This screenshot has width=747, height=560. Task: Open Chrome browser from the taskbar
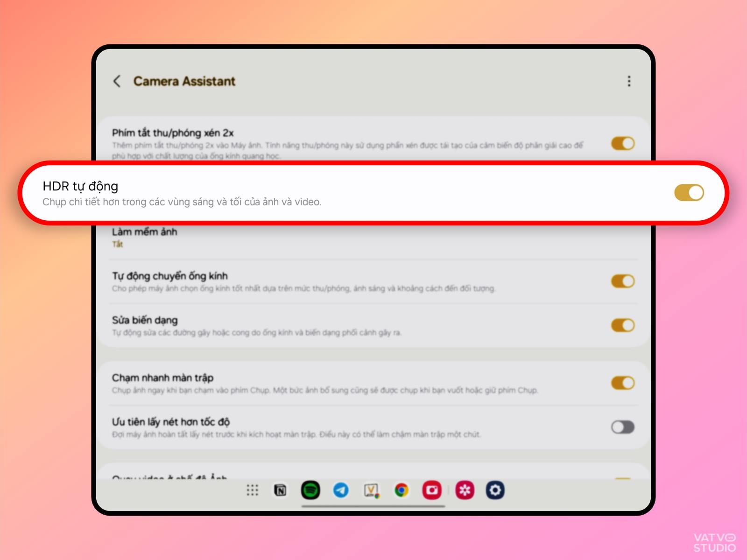coord(402,490)
